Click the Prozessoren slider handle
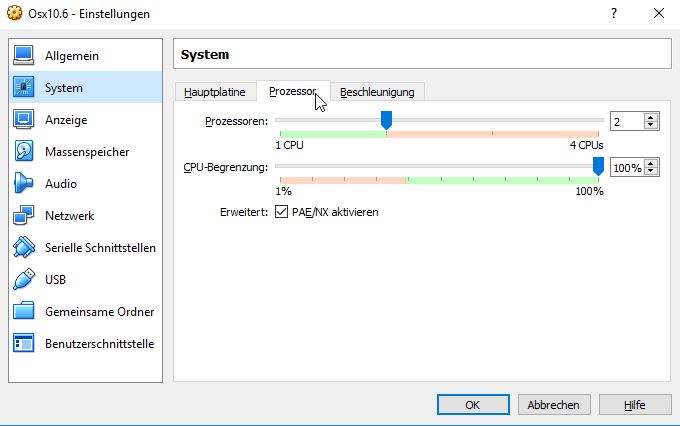 (386, 120)
